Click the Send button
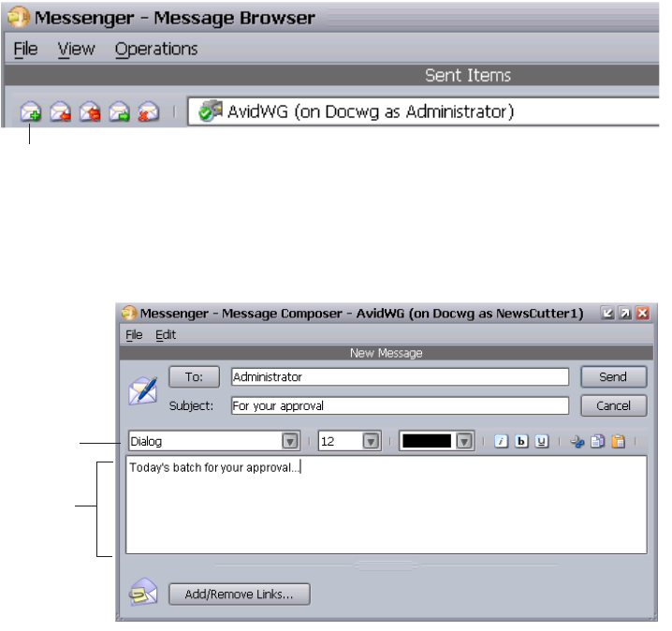Image resolution: width=672 pixels, height=631 pixels. pos(613,376)
